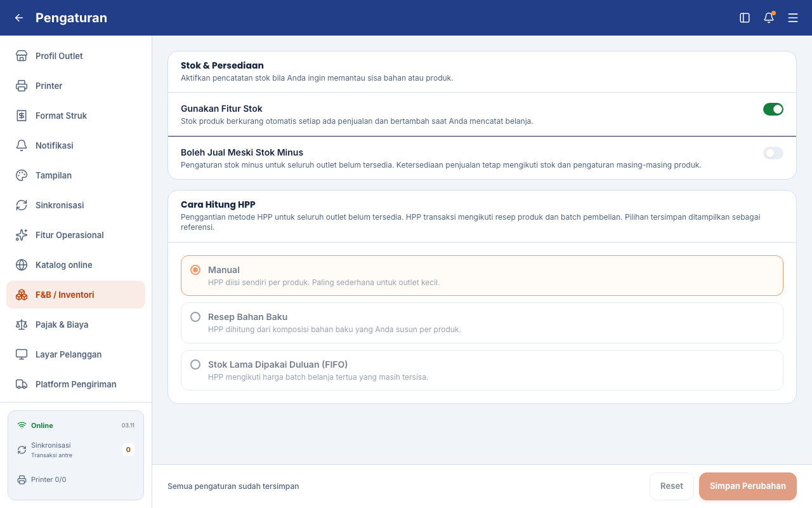This screenshot has width=812, height=508.
Task: Click "Semua pengaturan sudah tersimpan" status text
Action: tap(233, 486)
